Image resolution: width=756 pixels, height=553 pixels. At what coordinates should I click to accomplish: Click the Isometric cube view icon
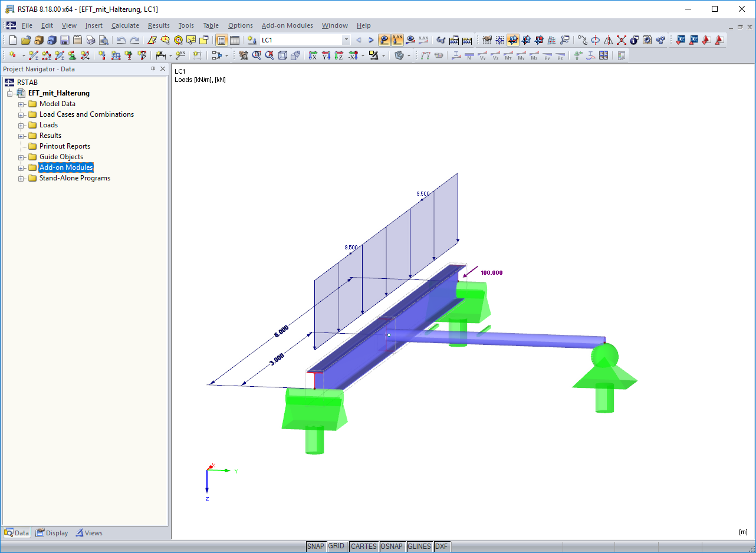(282, 55)
